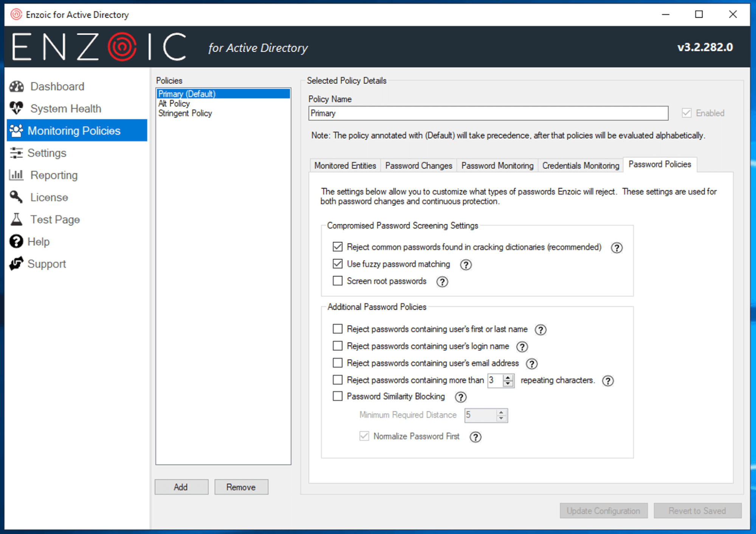The height and width of the screenshot is (534, 756).
Task: Click the Add policy button
Action: (x=181, y=487)
